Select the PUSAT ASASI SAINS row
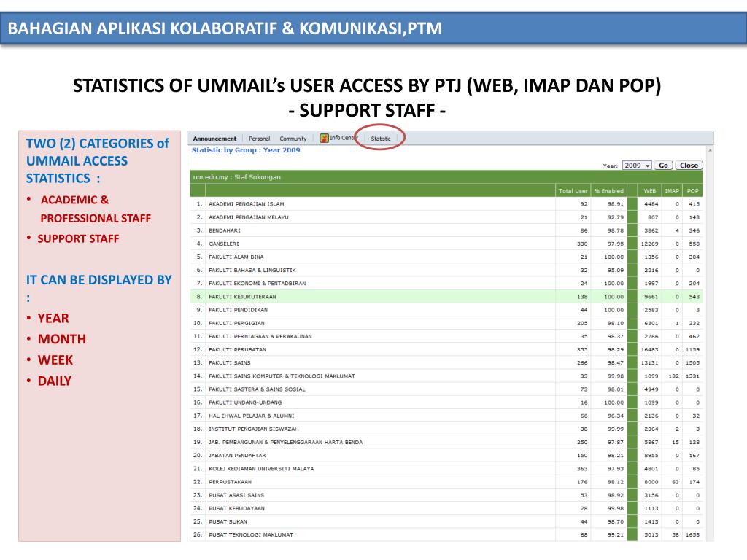The image size is (747, 560). pyautogui.click(x=446, y=495)
